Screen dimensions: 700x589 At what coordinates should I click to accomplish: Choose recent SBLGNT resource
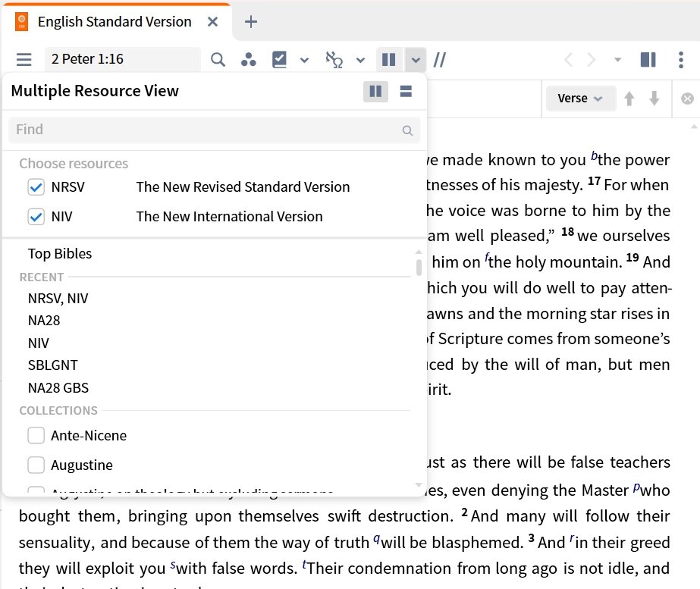tap(52, 365)
